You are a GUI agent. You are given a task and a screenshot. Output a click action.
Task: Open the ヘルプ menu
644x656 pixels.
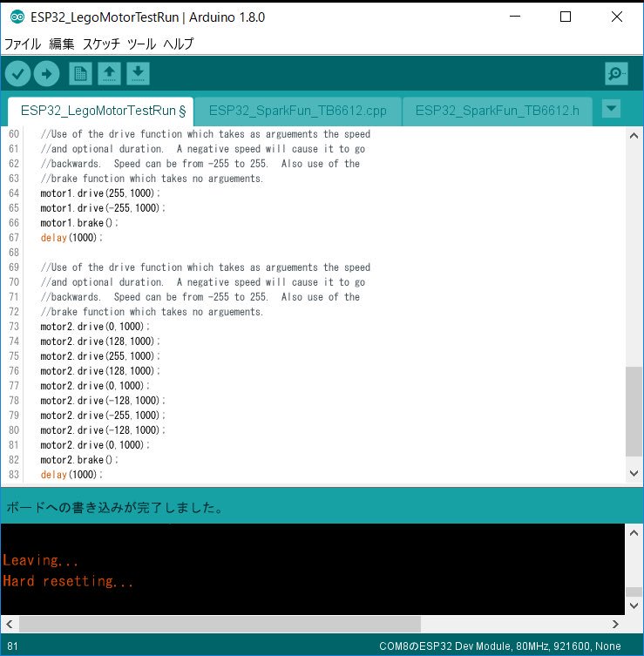pyautogui.click(x=179, y=44)
